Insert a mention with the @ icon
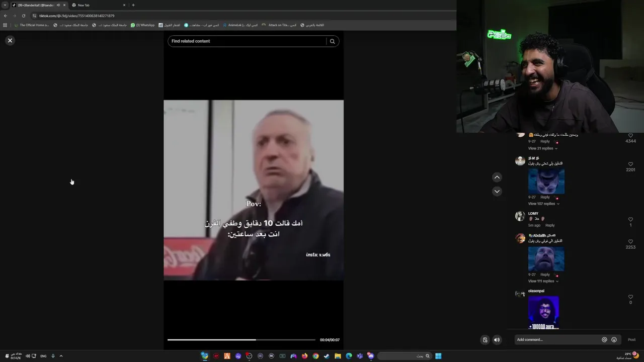Viewport: 644px width, 362px height. [x=604, y=340]
